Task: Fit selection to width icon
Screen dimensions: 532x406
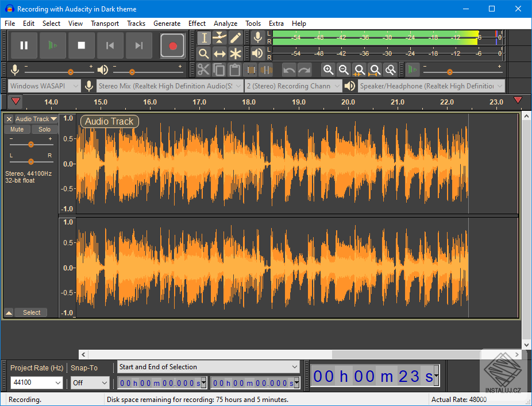Action: tap(359, 70)
